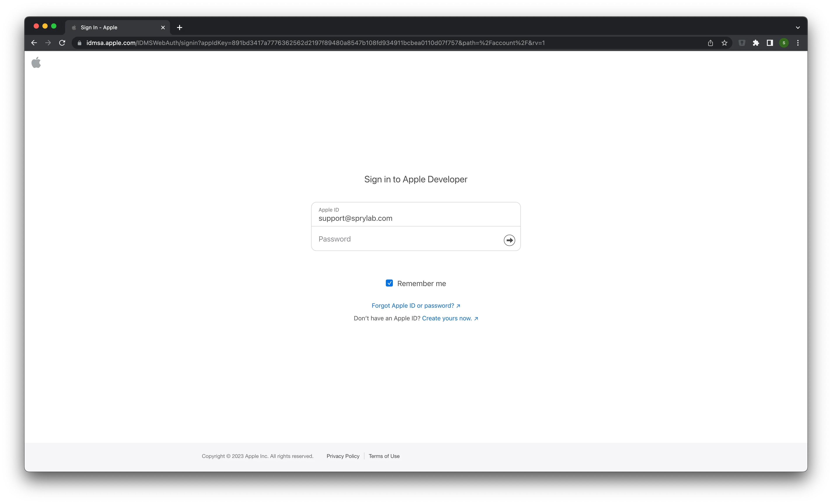
Task: Click the Sign in to Apple Developer heading
Action: [x=416, y=179]
